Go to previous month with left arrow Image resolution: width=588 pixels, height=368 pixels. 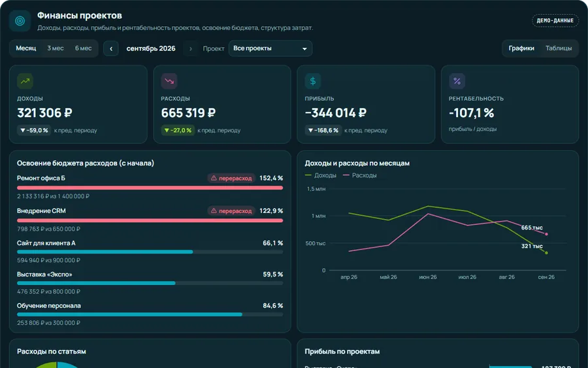pyautogui.click(x=111, y=48)
